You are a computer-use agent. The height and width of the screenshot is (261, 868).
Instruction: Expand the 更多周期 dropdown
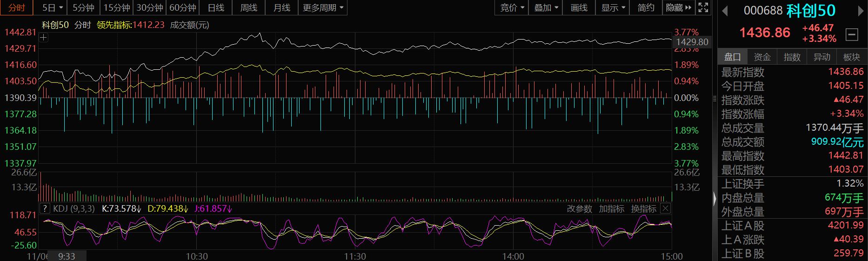pos(323,7)
